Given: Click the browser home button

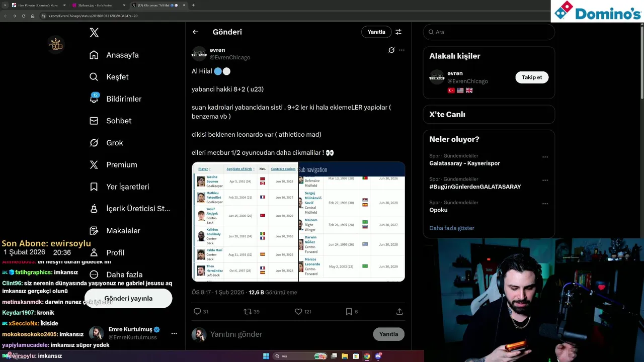Looking at the screenshot, I should (33, 16).
